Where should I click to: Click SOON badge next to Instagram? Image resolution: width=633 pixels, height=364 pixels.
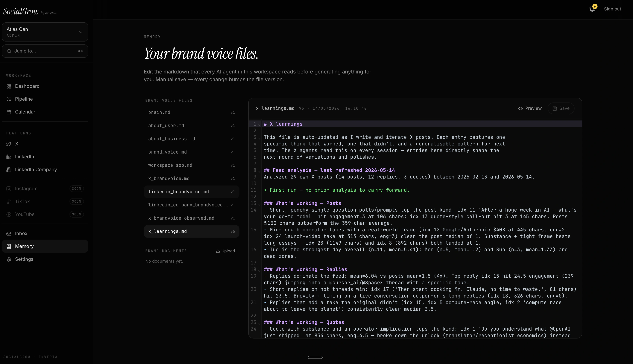[x=76, y=189]
